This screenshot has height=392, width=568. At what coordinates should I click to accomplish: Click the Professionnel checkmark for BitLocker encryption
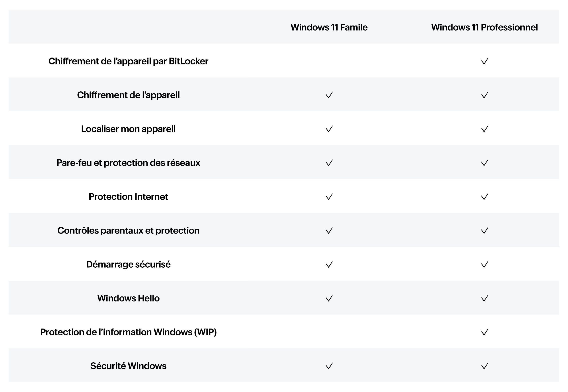pyautogui.click(x=484, y=61)
